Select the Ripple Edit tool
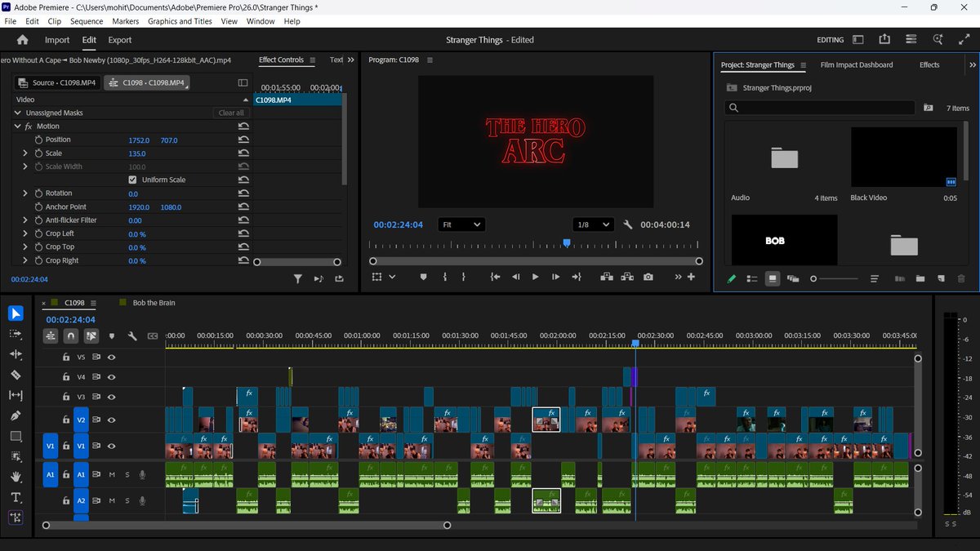Screen dimensions: 980x551 pyautogui.click(x=16, y=354)
